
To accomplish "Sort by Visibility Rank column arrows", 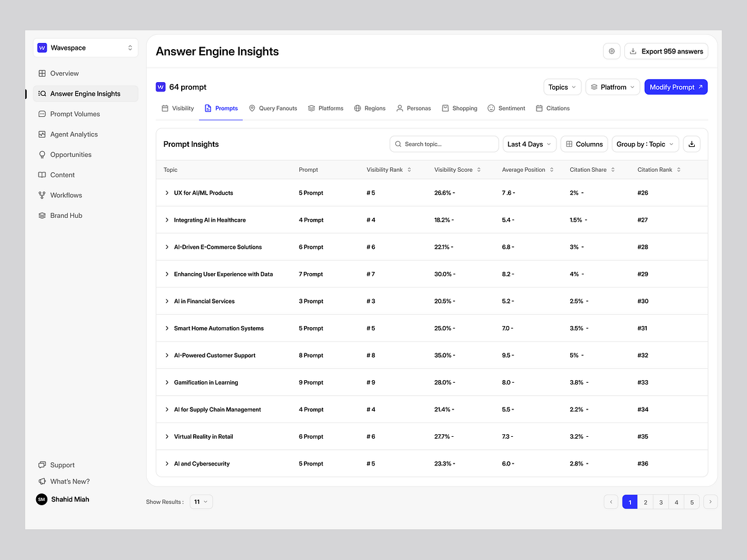I will (x=409, y=170).
